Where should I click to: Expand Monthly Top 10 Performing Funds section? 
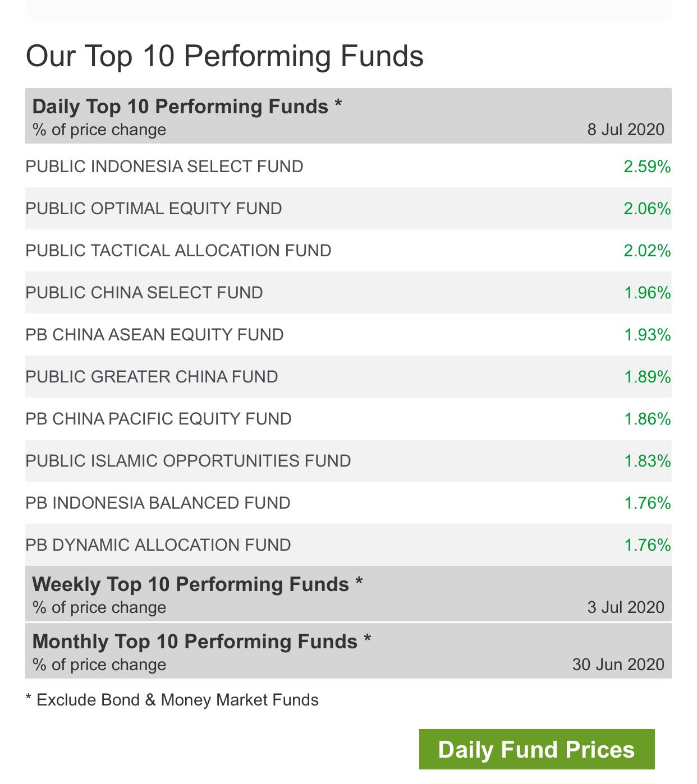[x=348, y=651]
